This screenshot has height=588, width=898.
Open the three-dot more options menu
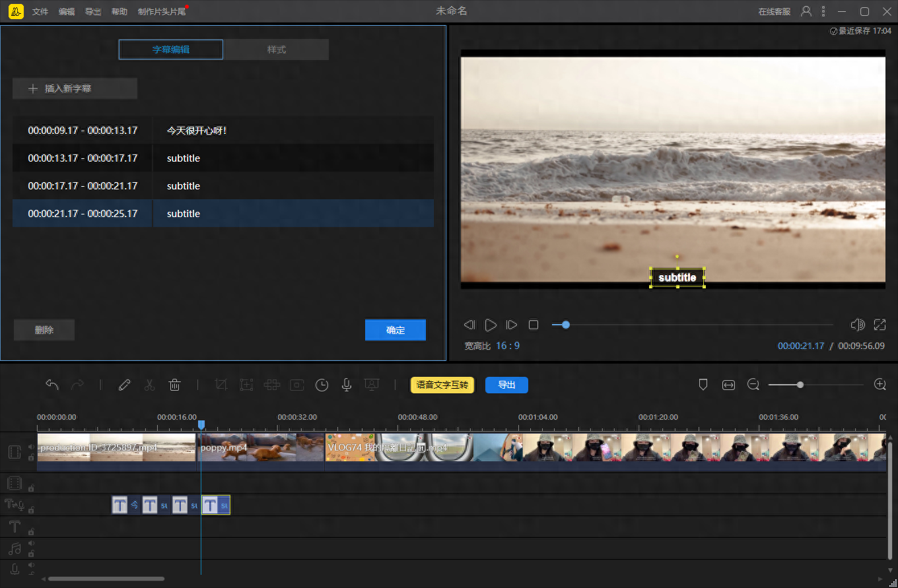823,11
